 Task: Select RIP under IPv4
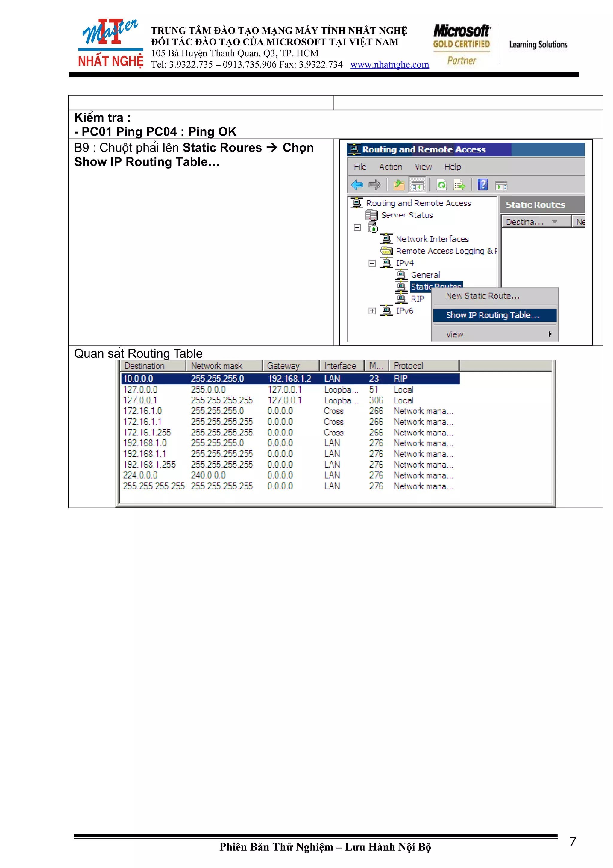click(417, 299)
